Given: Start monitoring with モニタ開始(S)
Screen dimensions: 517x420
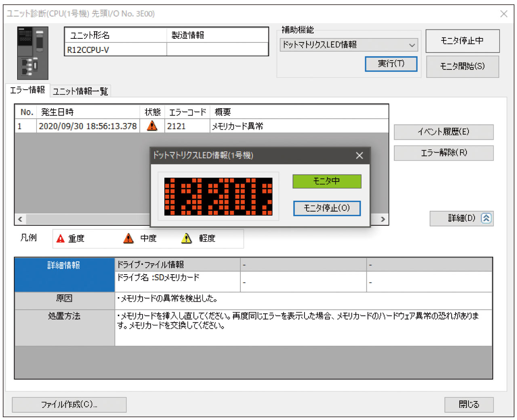Looking at the screenshot, I should click(x=462, y=66).
